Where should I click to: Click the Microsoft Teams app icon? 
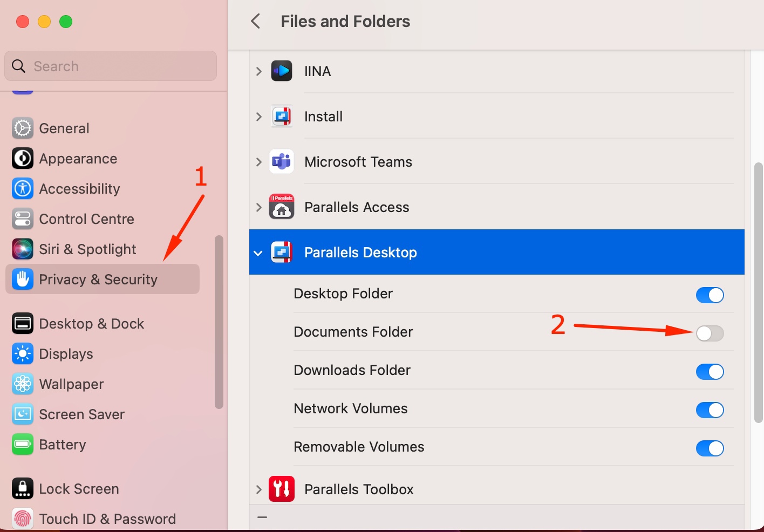click(282, 162)
